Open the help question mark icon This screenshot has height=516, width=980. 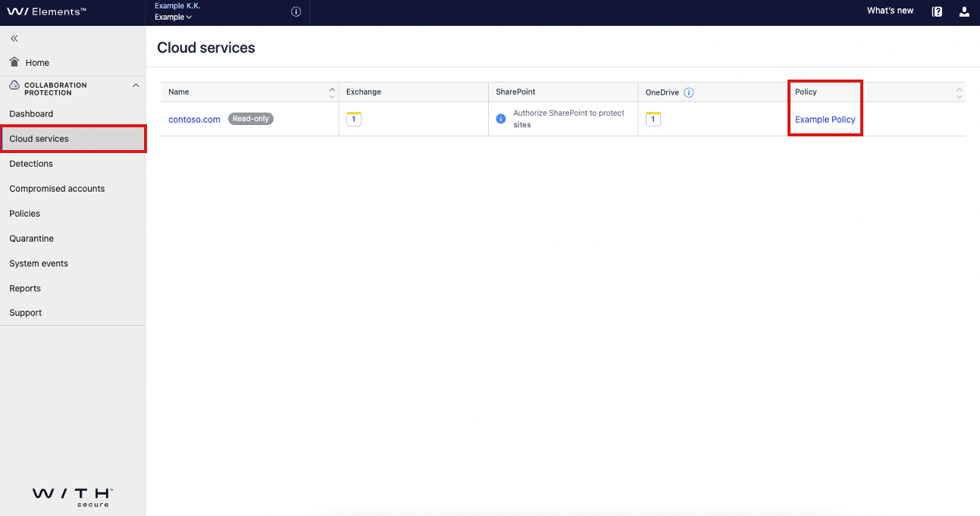click(x=937, y=11)
